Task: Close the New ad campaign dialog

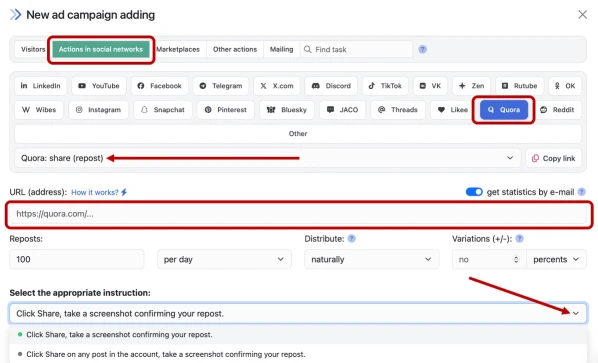Action: click(582, 14)
